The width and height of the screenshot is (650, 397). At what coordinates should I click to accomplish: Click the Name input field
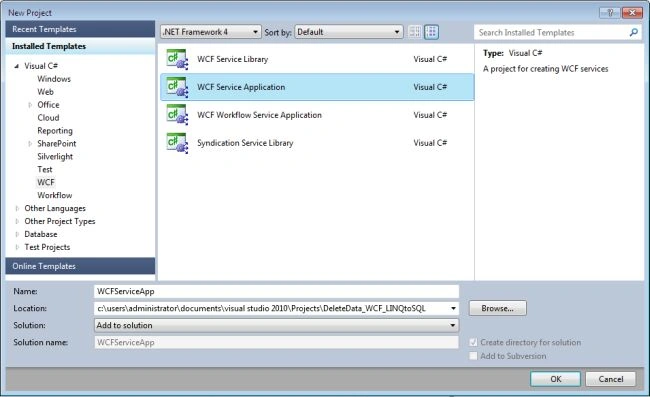[276, 291]
